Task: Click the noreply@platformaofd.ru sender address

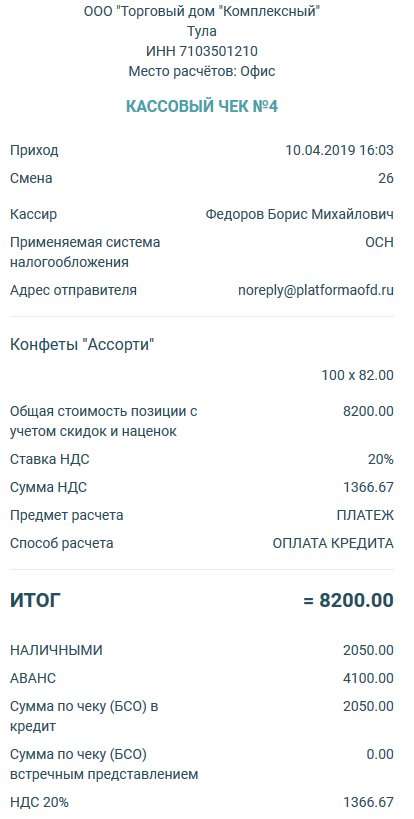Action: coord(316,291)
